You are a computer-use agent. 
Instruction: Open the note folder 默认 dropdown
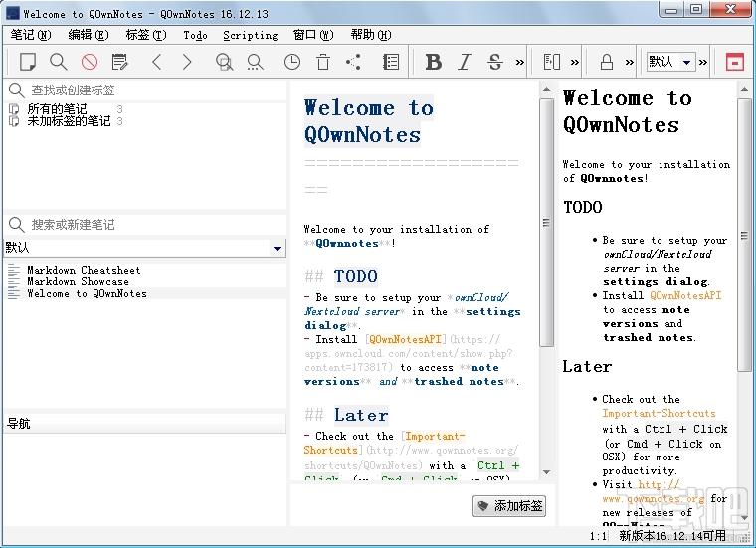click(x=144, y=248)
